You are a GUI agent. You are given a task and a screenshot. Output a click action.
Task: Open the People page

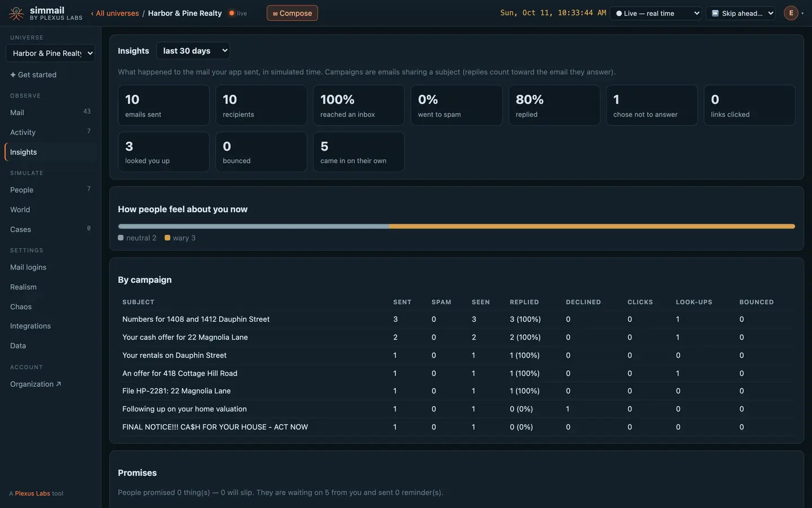pyautogui.click(x=50, y=190)
